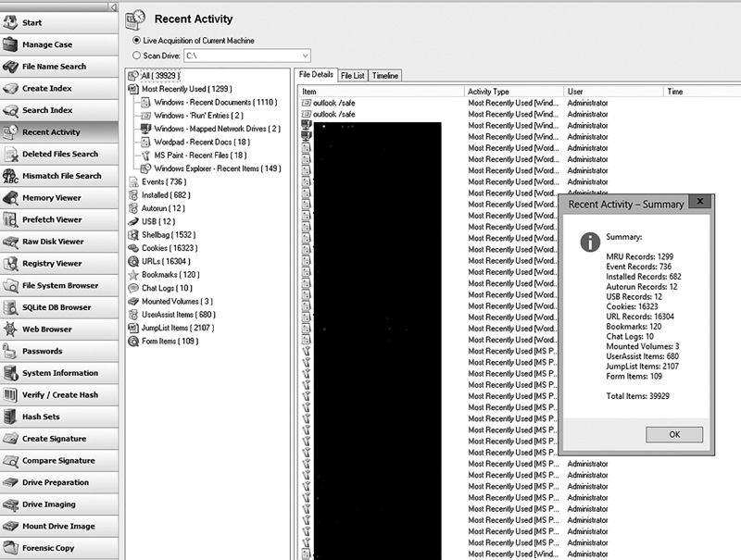Screen dimensions: 741x560
Task: Select Windows - 'Run' Entries ( 2 )
Action: click(198, 115)
